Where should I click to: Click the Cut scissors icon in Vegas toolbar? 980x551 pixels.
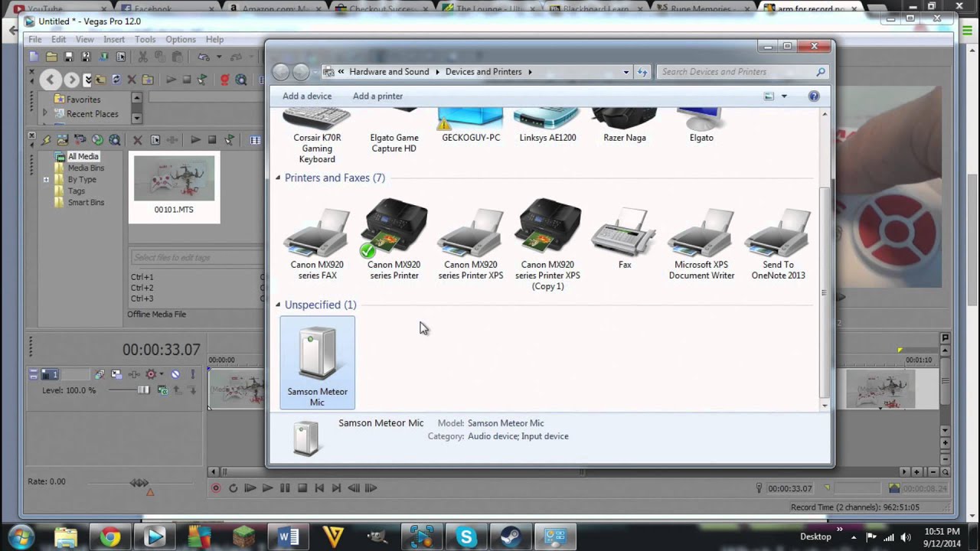point(142,57)
